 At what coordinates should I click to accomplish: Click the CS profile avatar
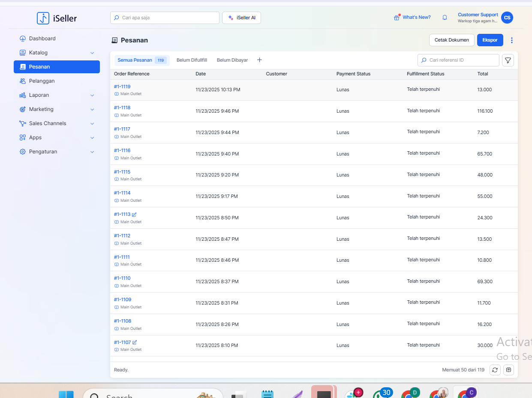[x=507, y=18]
